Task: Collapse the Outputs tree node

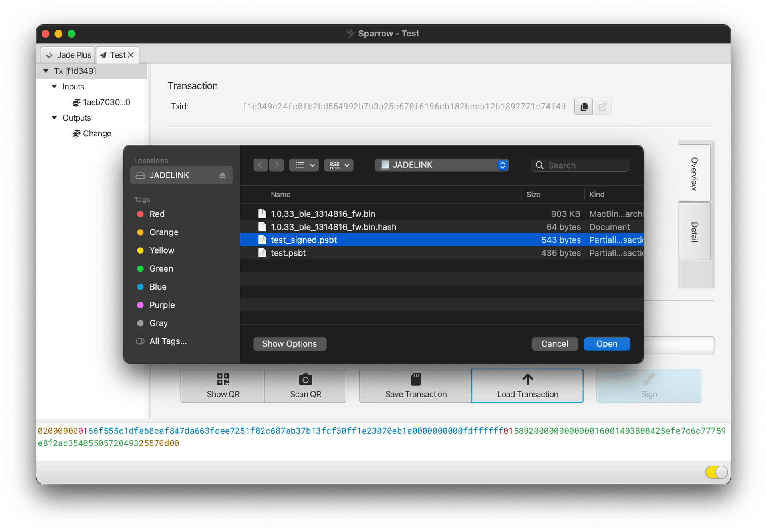Action: click(54, 118)
